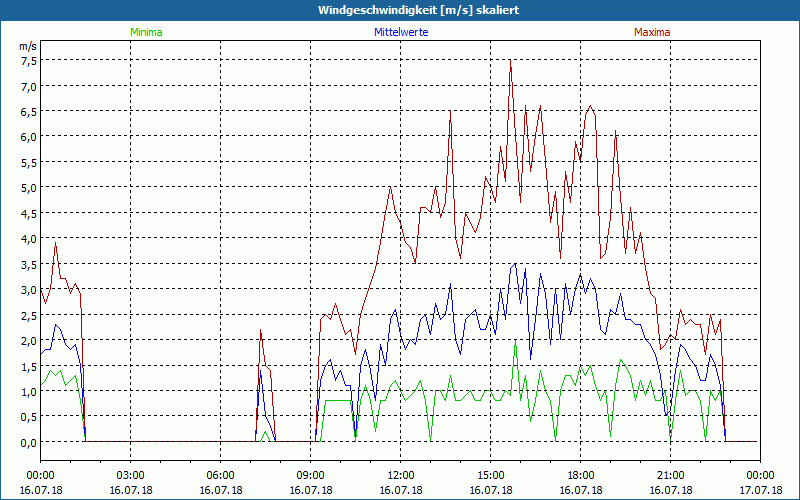Click the Minima legend label

146,32
